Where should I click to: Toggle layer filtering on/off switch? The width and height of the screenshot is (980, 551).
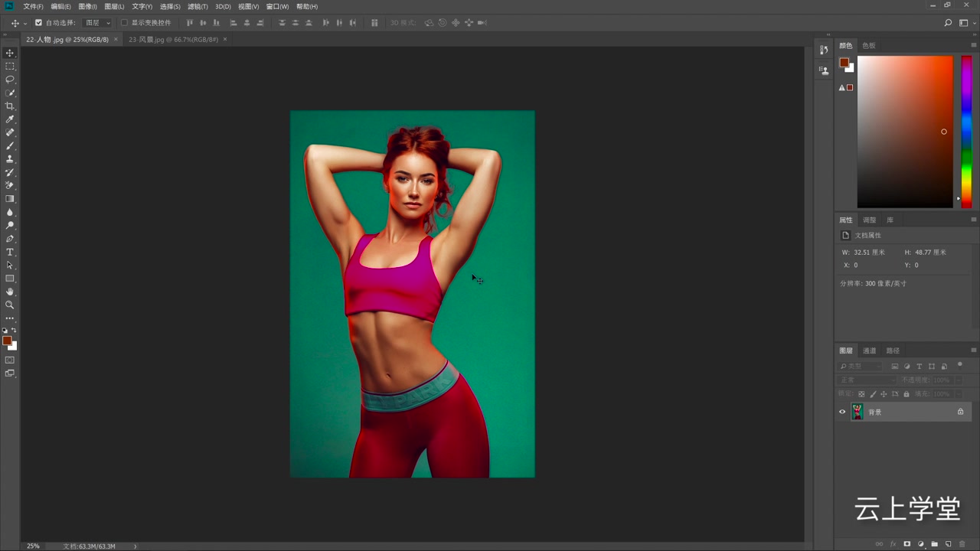click(x=959, y=365)
